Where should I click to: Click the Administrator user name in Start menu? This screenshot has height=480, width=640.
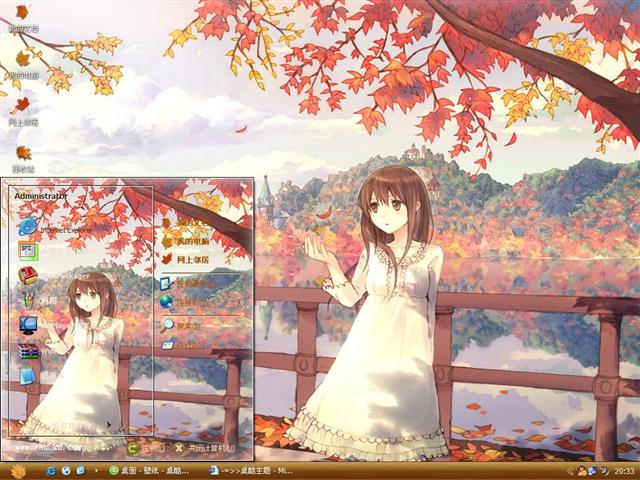(x=41, y=196)
